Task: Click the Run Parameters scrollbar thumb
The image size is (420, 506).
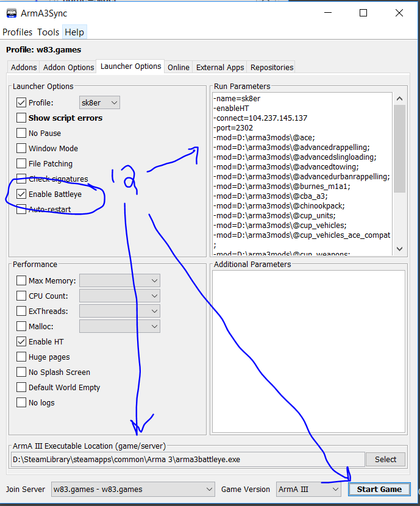Action: tap(399, 148)
